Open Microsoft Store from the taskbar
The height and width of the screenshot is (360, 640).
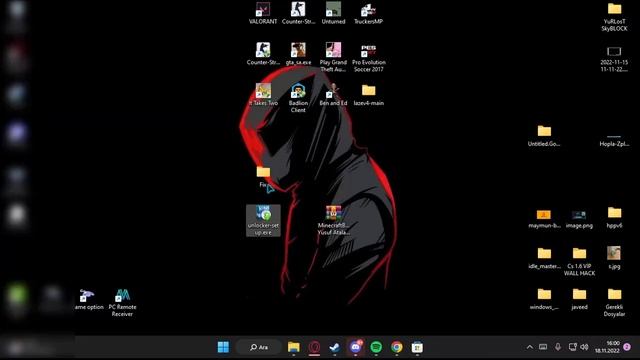tap(417, 347)
